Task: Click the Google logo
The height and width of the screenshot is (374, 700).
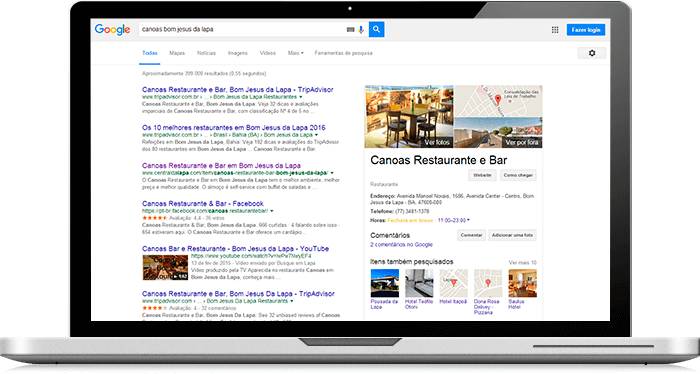Action: [112, 29]
